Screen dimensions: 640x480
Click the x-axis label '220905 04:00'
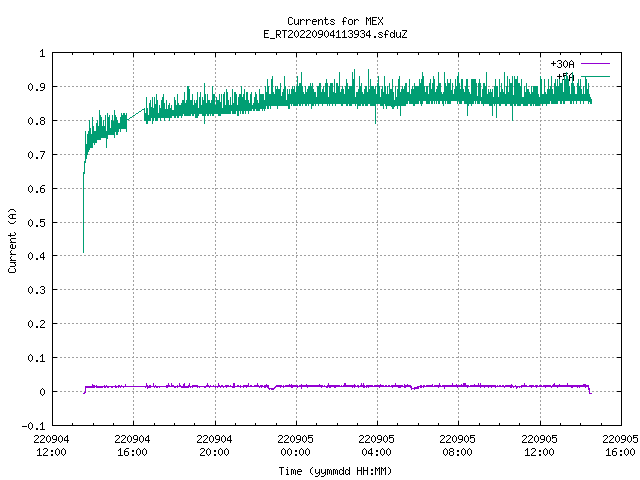pos(376,445)
